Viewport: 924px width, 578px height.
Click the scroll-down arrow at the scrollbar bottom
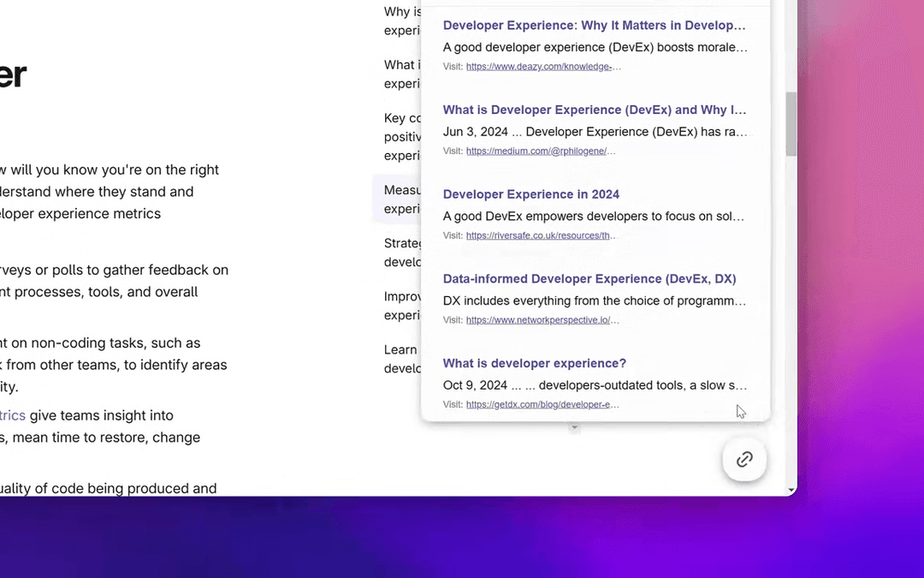(791, 490)
